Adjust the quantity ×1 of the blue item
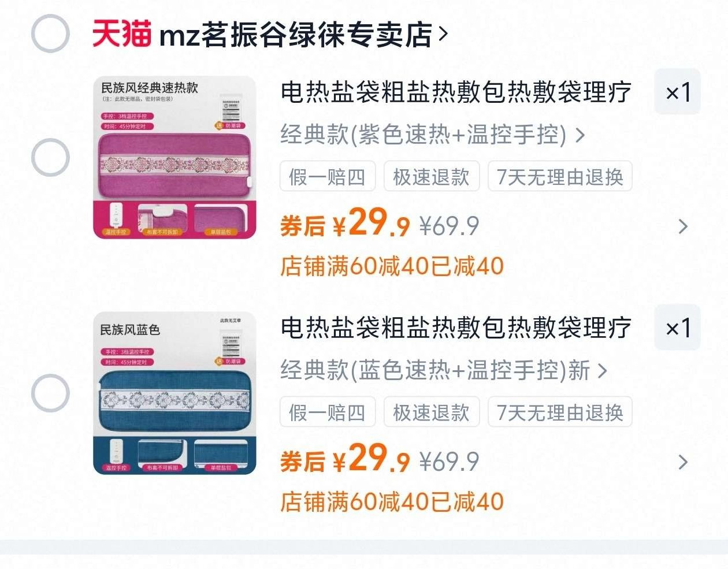Screen dimensions: 728x569 (x=677, y=328)
